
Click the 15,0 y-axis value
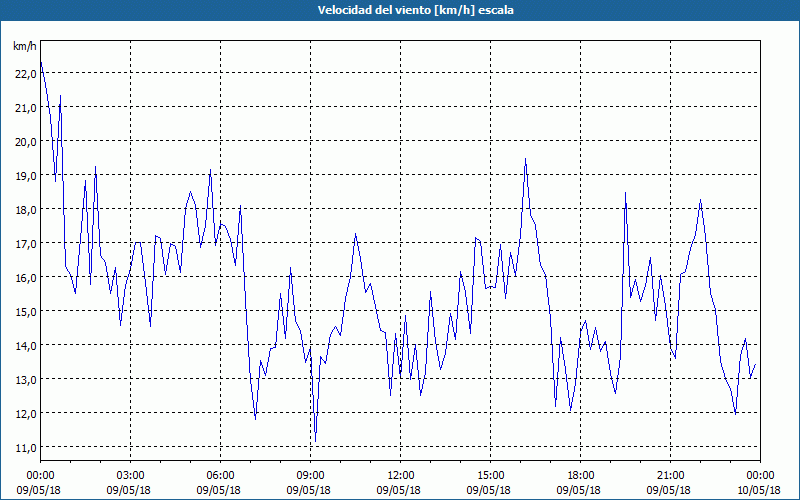pyautogui.click(x=26, y=312)
